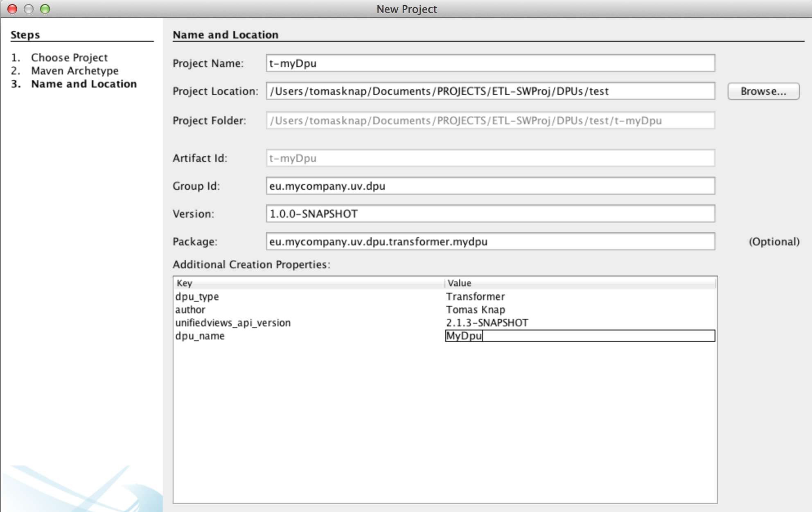Select the author key cell
812x512 pixels.
click(x=190, y=310)
